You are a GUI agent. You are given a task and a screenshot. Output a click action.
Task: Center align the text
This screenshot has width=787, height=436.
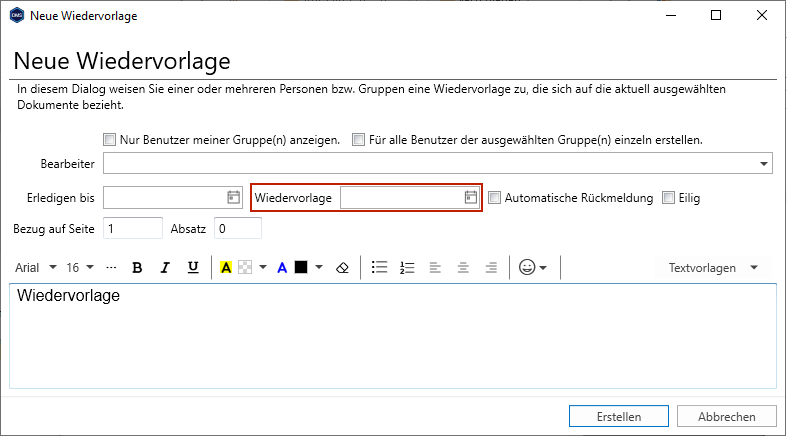point(463,267)
